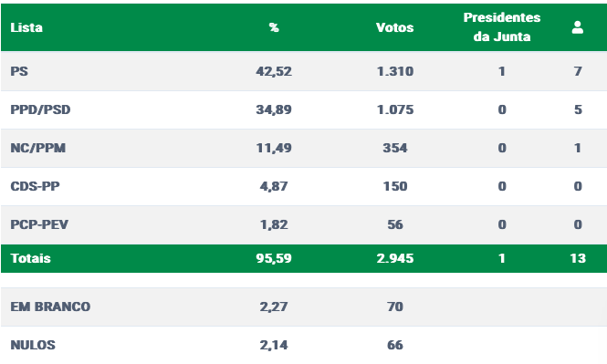Click the Totais row label
This screenshot has width=607, height=364.
click(x=31, y=258)
